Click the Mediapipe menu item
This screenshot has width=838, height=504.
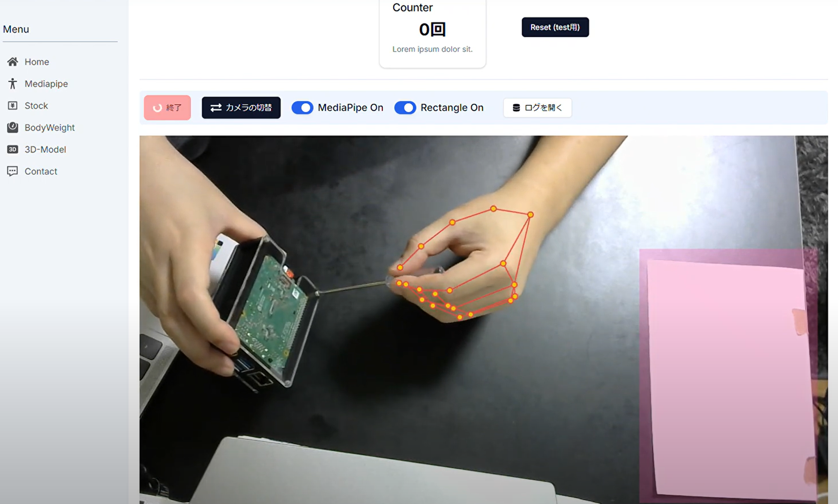(45, 84)
